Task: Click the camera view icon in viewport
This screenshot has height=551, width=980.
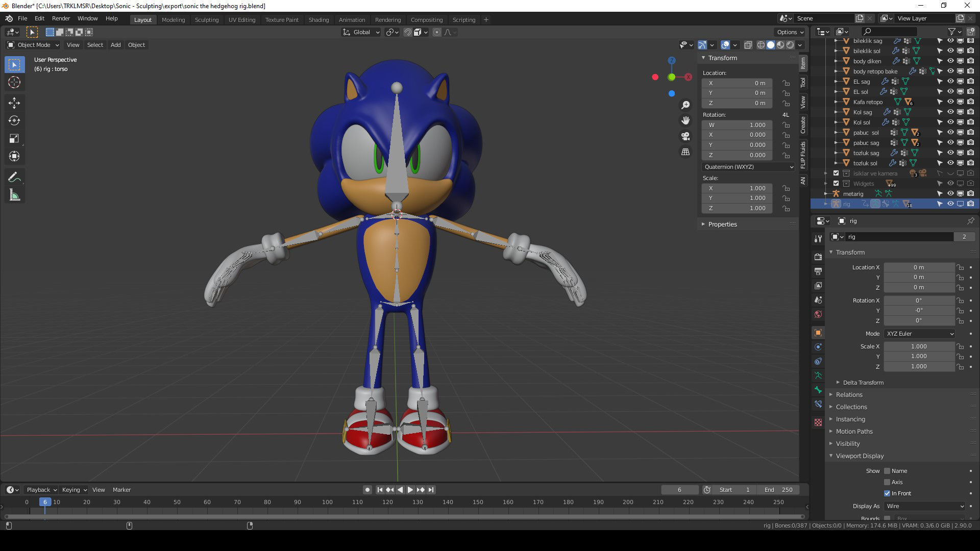Action: pyautogui.click(x=685, y=136)
